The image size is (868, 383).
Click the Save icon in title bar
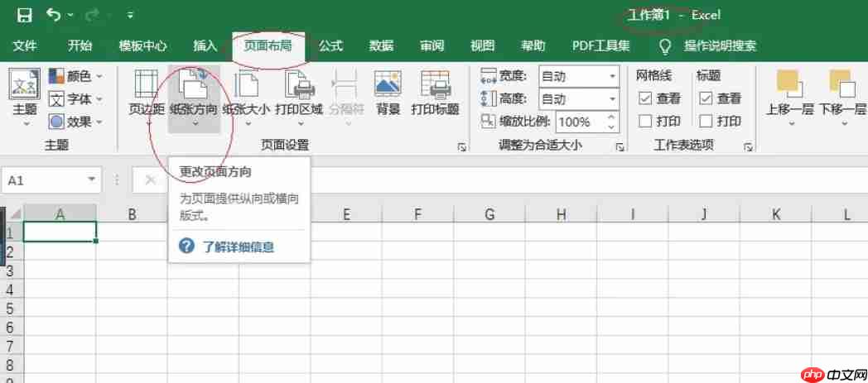click(24, 15)
